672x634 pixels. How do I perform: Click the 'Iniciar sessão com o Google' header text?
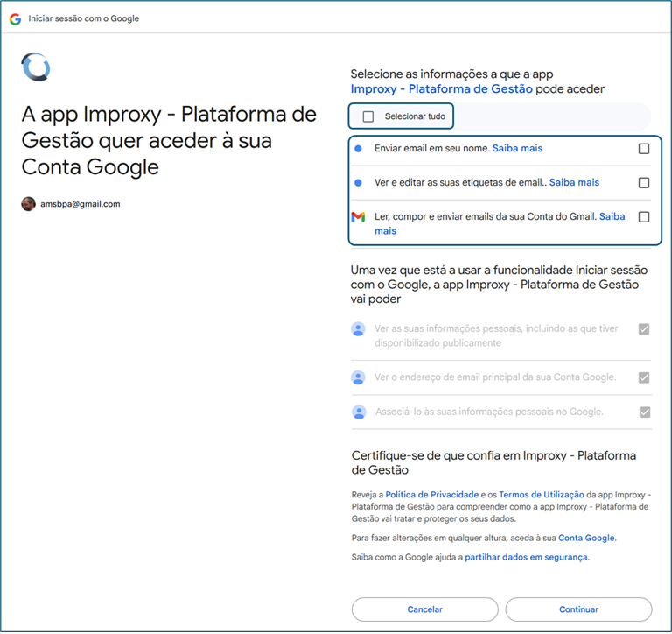(x=84, y=18)
